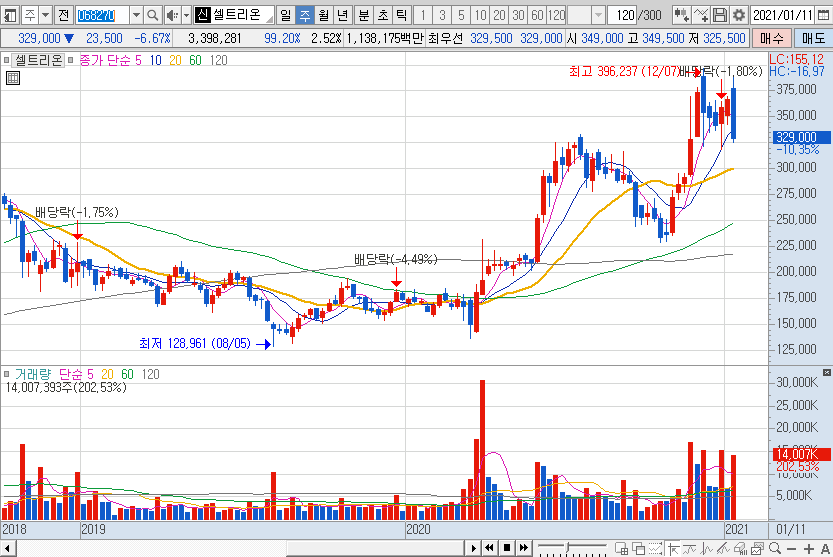Click the stop square button
This screenshot has width=833, height=557.
click(x=507, y=548)
